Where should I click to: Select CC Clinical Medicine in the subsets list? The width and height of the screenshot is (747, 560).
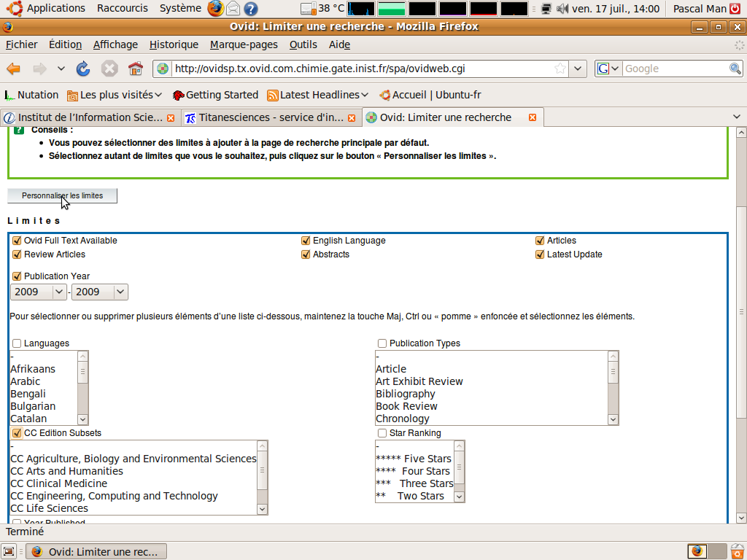tap(133, 483)
